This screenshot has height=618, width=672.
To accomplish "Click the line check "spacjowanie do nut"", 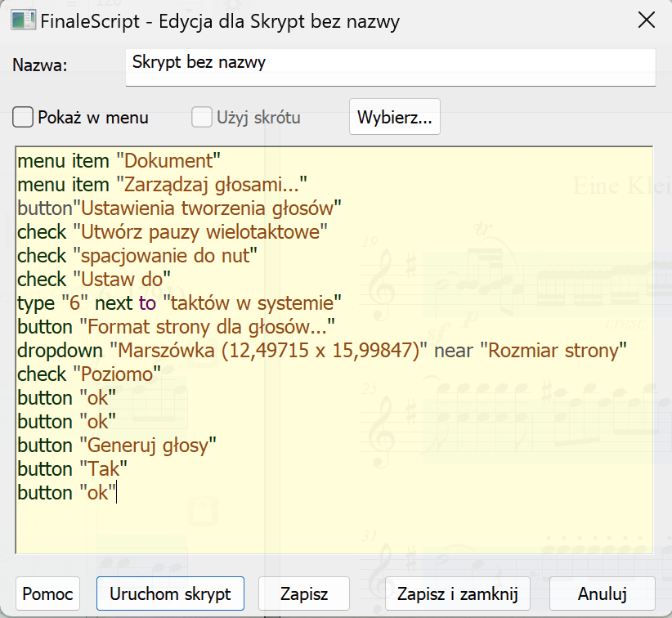I will coord(137,256).
